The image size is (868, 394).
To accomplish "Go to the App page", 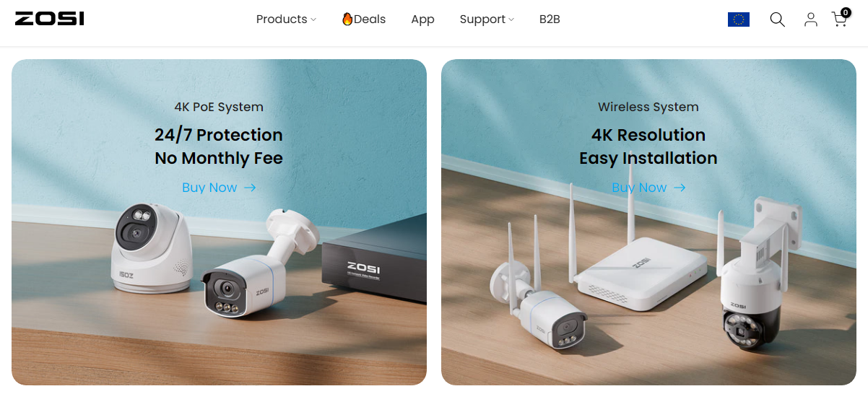I will (x=422, y=19).
